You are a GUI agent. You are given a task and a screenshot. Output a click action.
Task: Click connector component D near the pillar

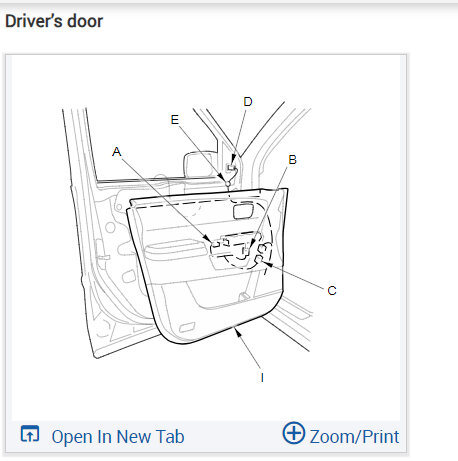(x=231, y=167)
